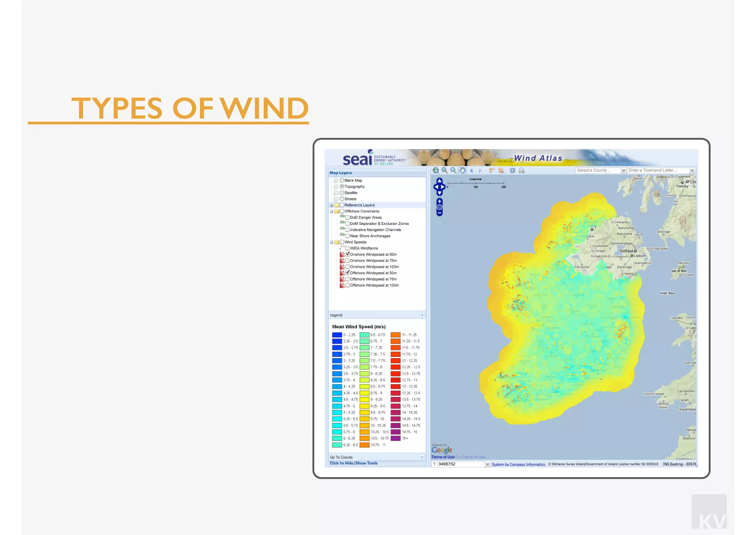Select the Satellite base map option

[342, 192]
